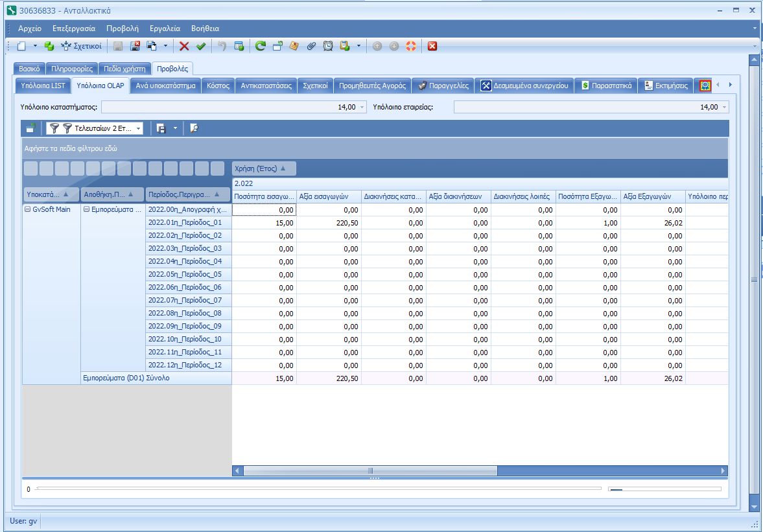Switch to the Πεδία χρήστη tab
This screenshot has width=763, height=532.
click(124, 69)
